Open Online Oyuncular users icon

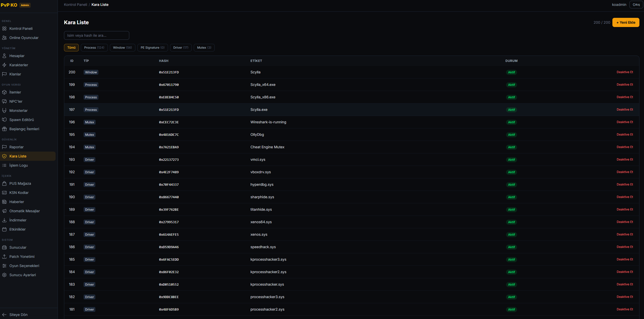4,38
